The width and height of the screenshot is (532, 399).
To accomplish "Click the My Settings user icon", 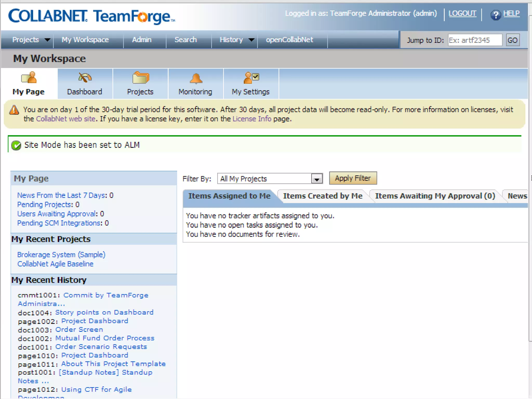I will coord(251,78).
